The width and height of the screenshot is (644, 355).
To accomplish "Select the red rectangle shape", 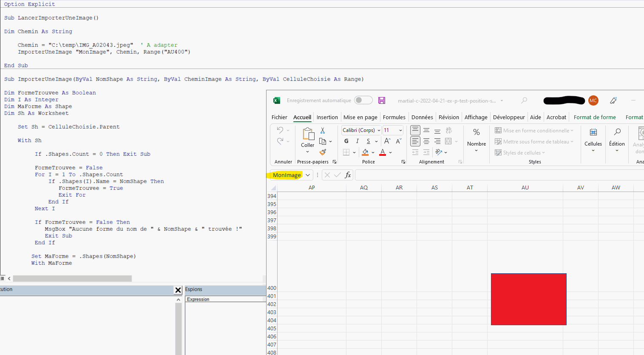I will click(528, 299).
